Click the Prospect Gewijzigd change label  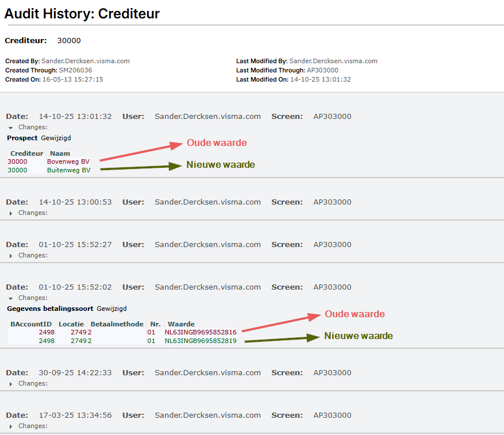point(39,138)
